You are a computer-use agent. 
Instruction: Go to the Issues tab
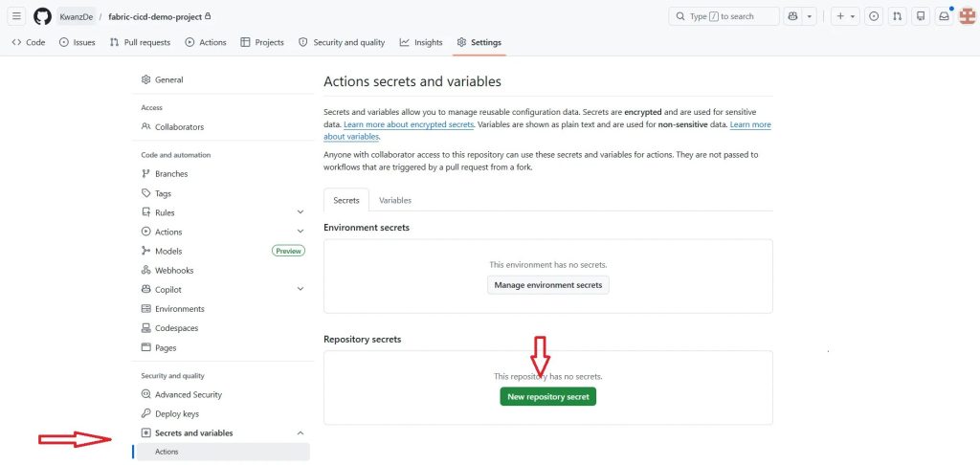coord(77,42)
